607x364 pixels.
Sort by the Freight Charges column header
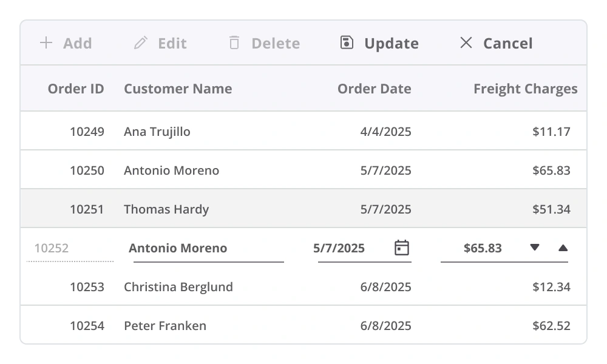point(525,89)
